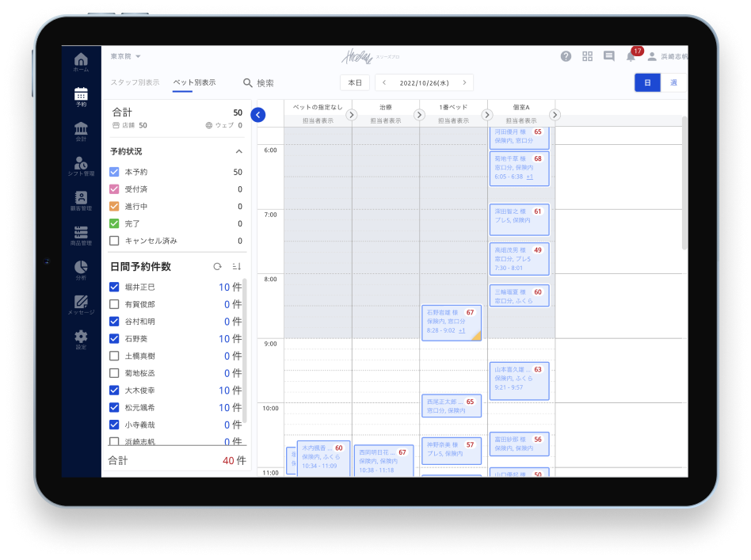Select ペット別表示 tab
Viewport: 751px width, 560px height.
[194, 82]
